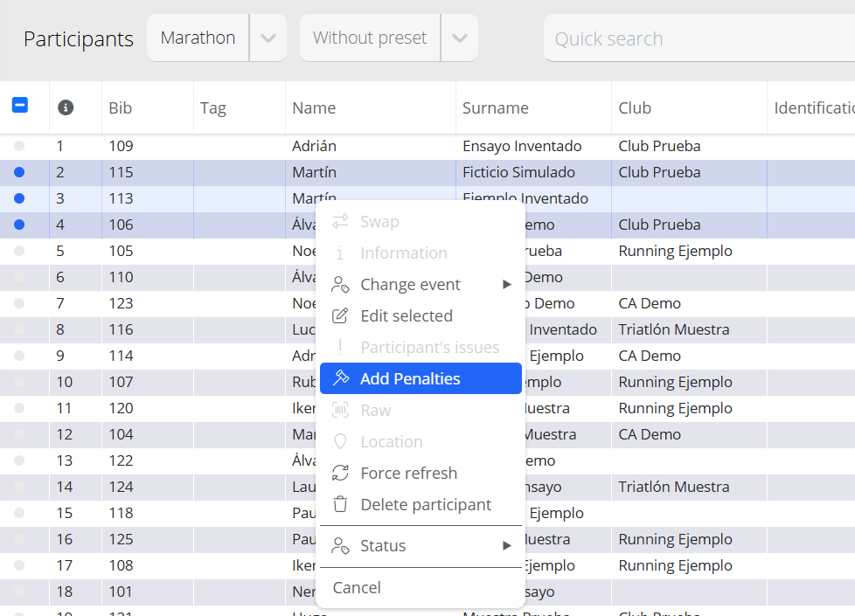The image size is (855, 616).
Task: Click the Change event person icon
Action: [340, 285]
